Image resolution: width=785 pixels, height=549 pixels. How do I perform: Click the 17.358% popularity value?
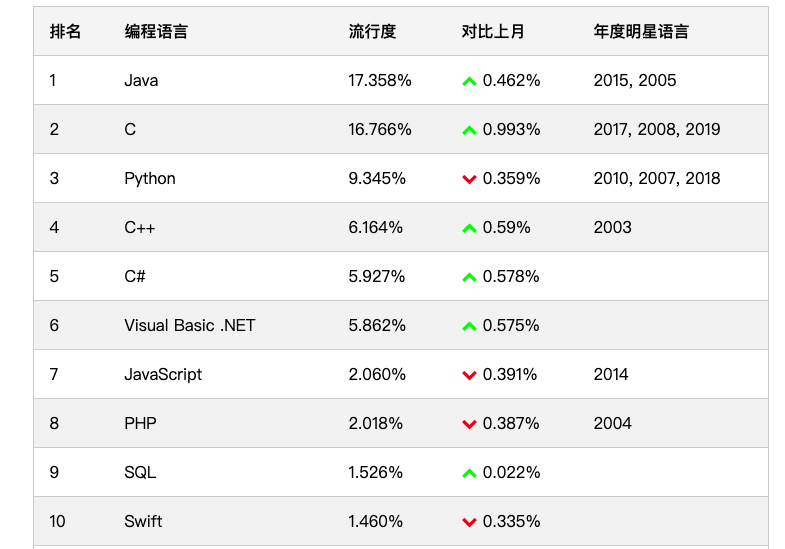pos(380,81)
